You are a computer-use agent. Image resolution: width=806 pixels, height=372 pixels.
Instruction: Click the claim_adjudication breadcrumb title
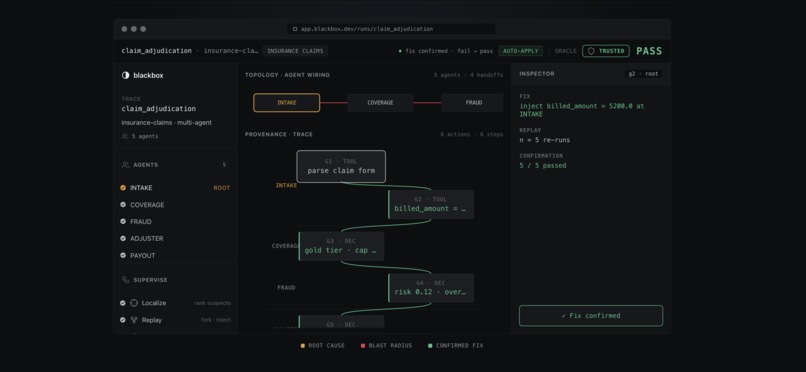tap(156, 51)
